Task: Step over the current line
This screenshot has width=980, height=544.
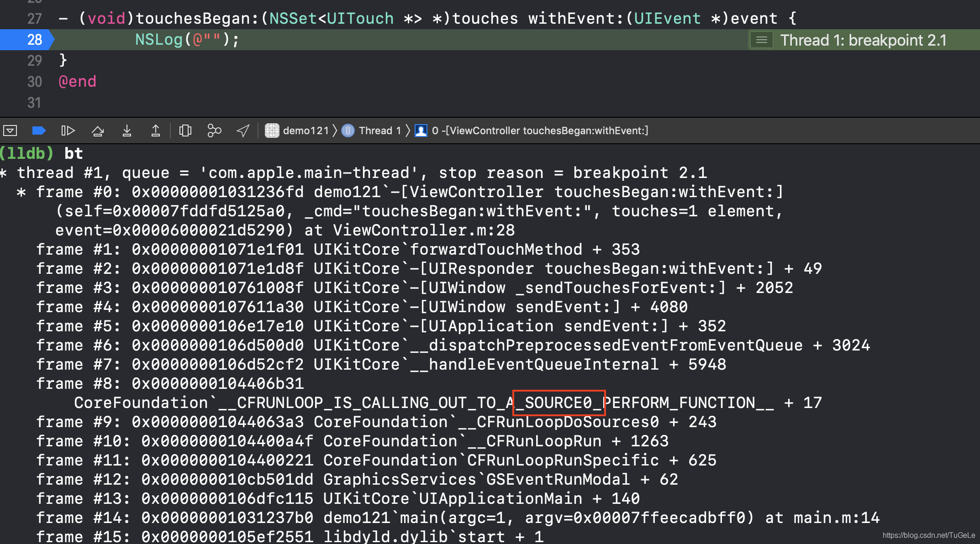Action: [x=98, y=131]
